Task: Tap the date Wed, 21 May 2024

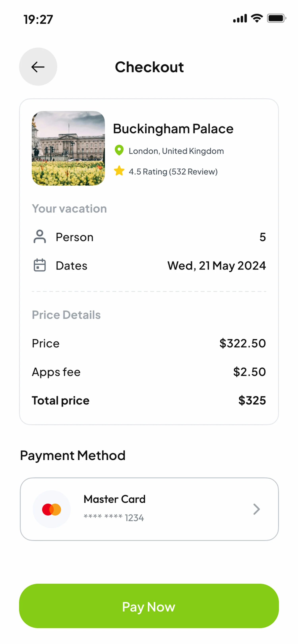Action: (x=216, y=265)
